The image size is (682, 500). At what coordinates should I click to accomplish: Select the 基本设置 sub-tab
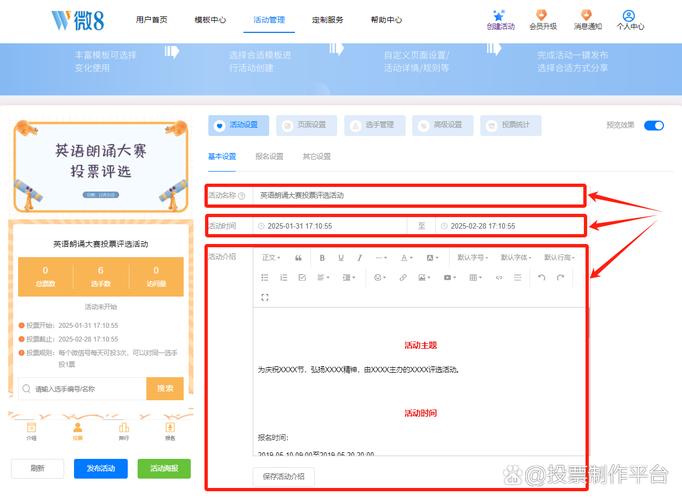(222, 157)
